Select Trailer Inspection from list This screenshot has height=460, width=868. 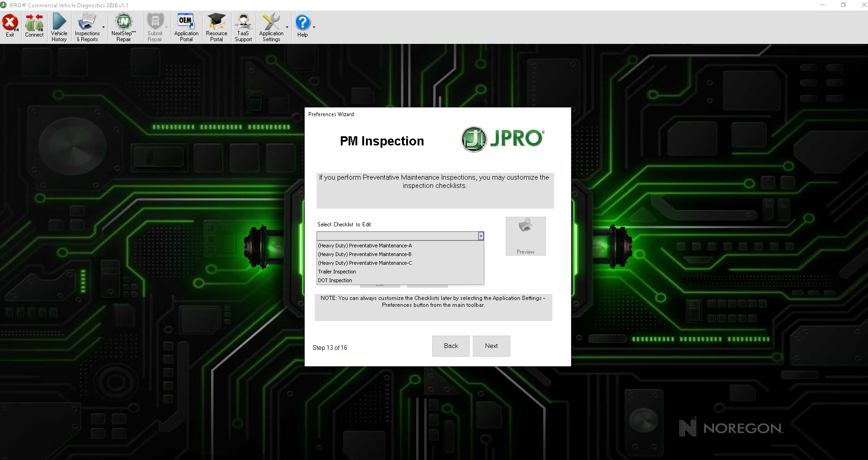(400, 272)
